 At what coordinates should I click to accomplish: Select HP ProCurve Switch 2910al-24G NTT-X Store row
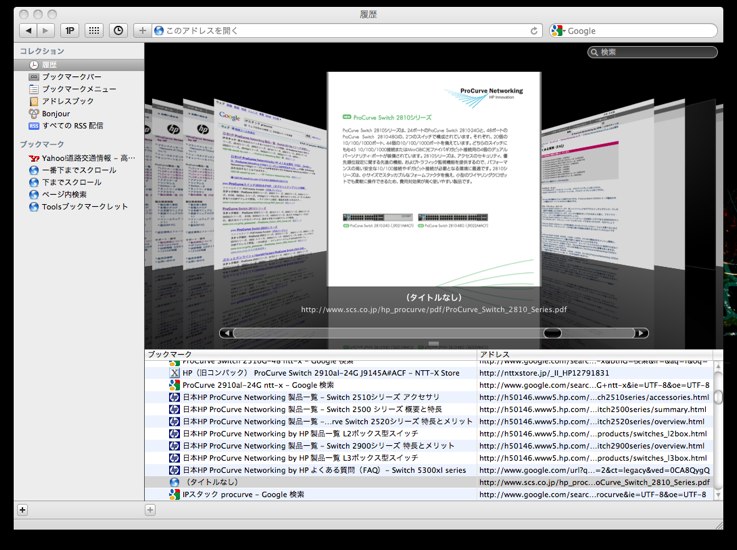(429, 373)
